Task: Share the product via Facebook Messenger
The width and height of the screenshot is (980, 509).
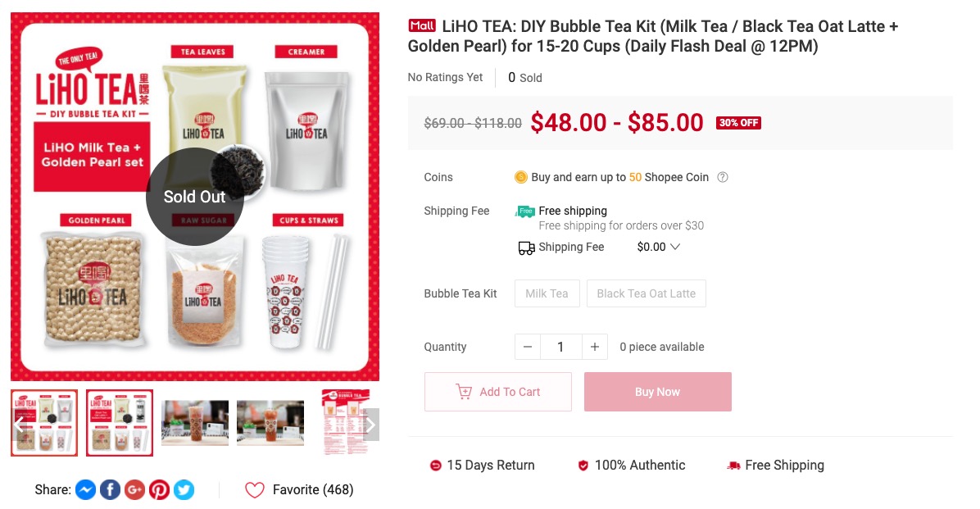Action: click(x=85, y=489)
